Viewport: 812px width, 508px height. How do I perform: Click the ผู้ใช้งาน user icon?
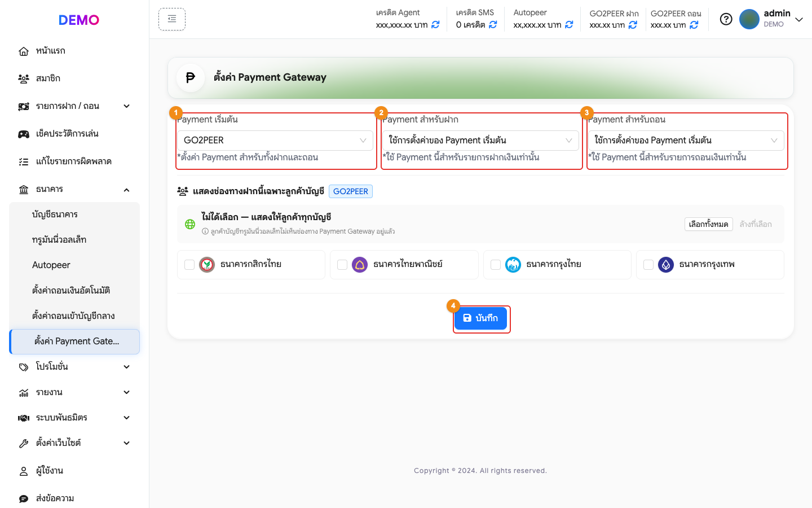click(x=24, y=471)
